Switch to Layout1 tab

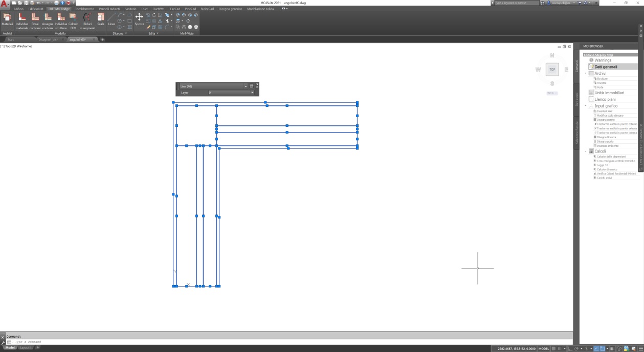coord(25,348)
